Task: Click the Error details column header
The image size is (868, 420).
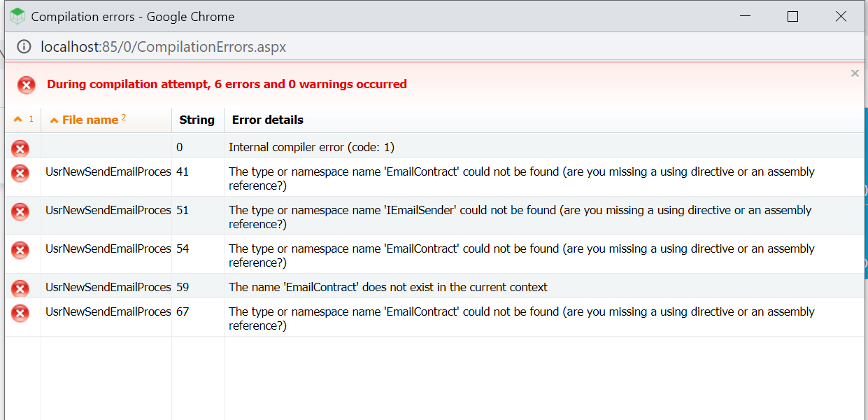Action: click(268, 120)
